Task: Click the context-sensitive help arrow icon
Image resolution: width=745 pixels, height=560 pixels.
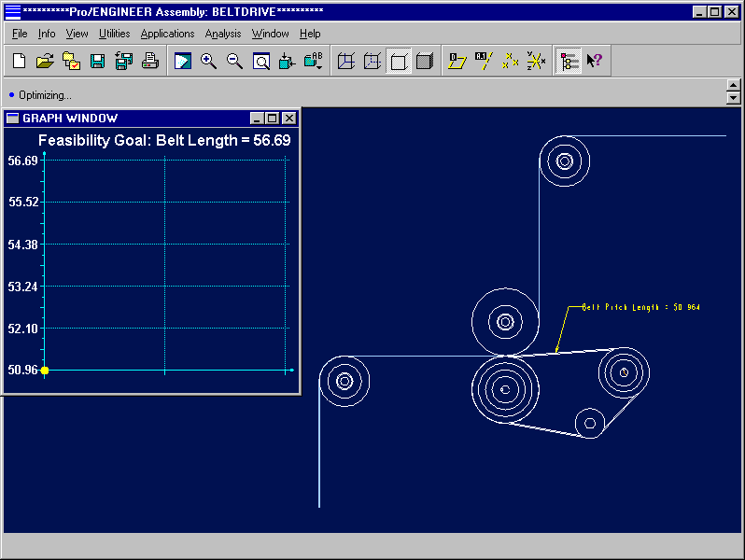Action: click(595, 62)
